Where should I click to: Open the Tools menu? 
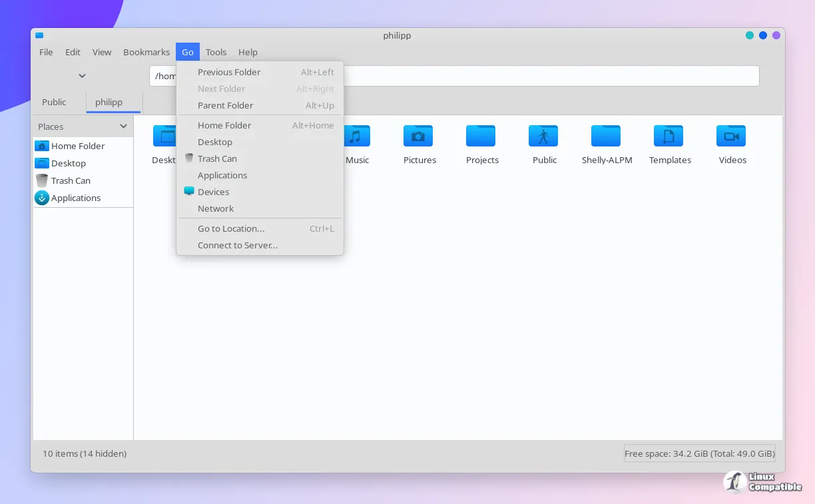click(216, 52)
